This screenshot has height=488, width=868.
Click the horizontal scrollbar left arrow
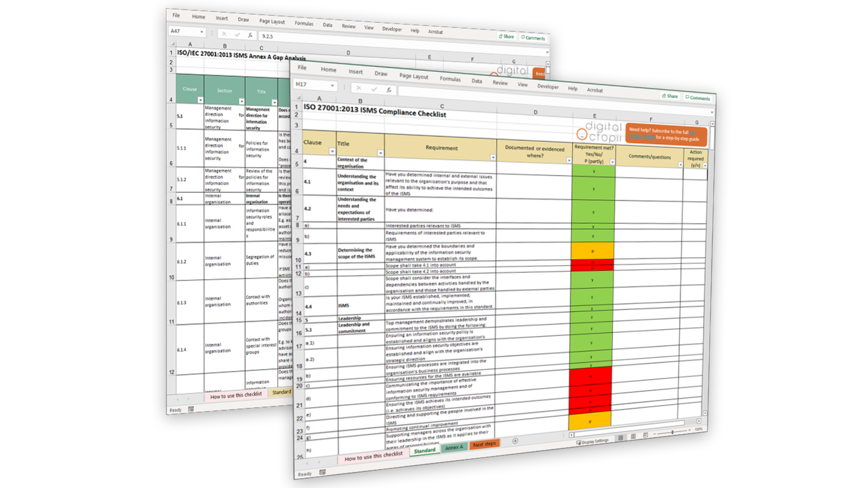click(x=571, y=435)
